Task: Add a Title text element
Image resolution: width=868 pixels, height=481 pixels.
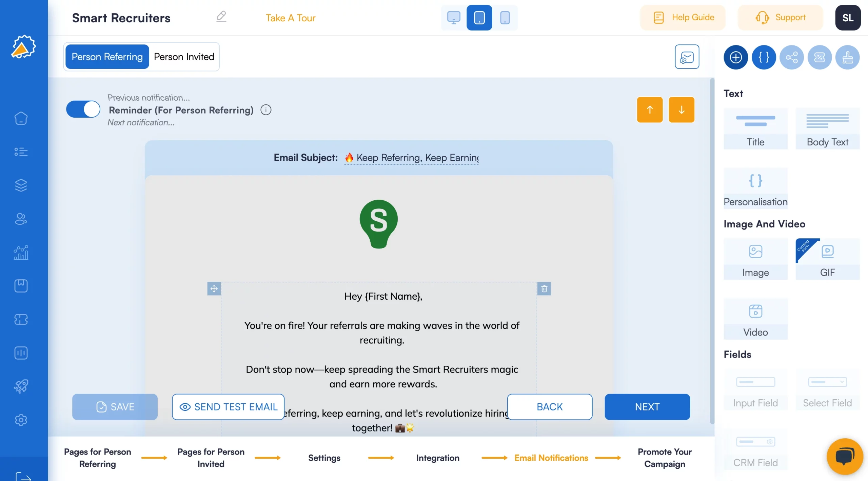Action: click(x=755, y=129)
